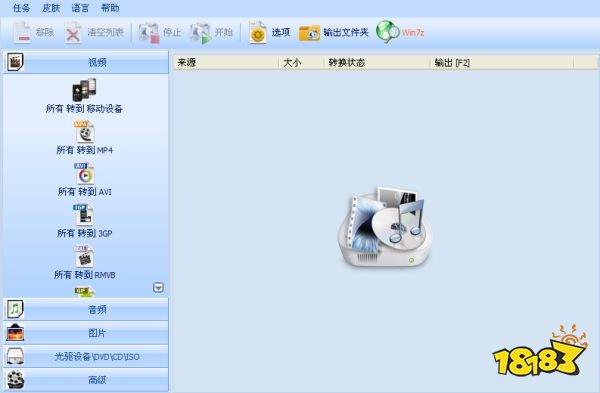This screenshot has width=600, height=393.
Task: Click 所有 转到 3GP label
Action: click(84, 233)
